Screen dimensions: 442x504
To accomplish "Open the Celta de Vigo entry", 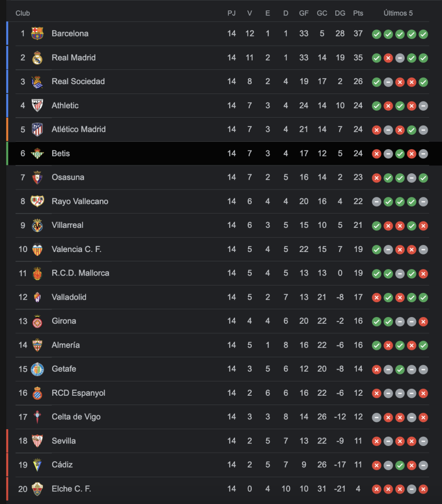I will pos(76,416).
